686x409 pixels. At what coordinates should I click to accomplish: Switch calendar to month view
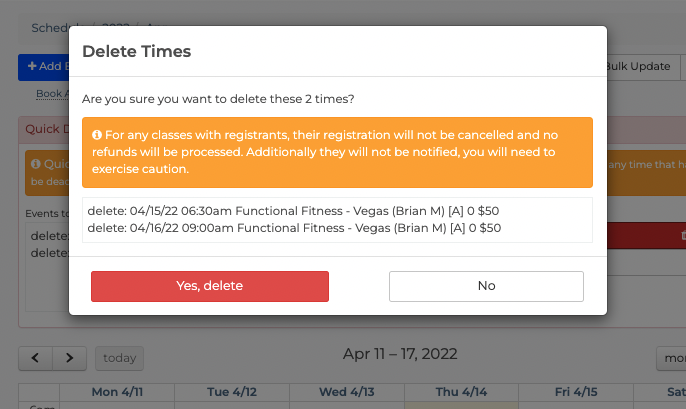(672, 358)
